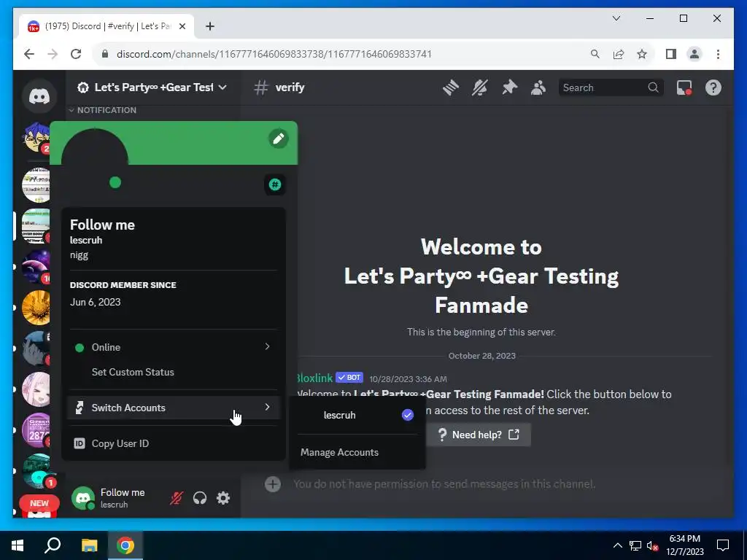Image resolution: width=747 pixels, height=560 pixels.
Task: Open File Explorer from taskbar
Action: tap(89, 545)
